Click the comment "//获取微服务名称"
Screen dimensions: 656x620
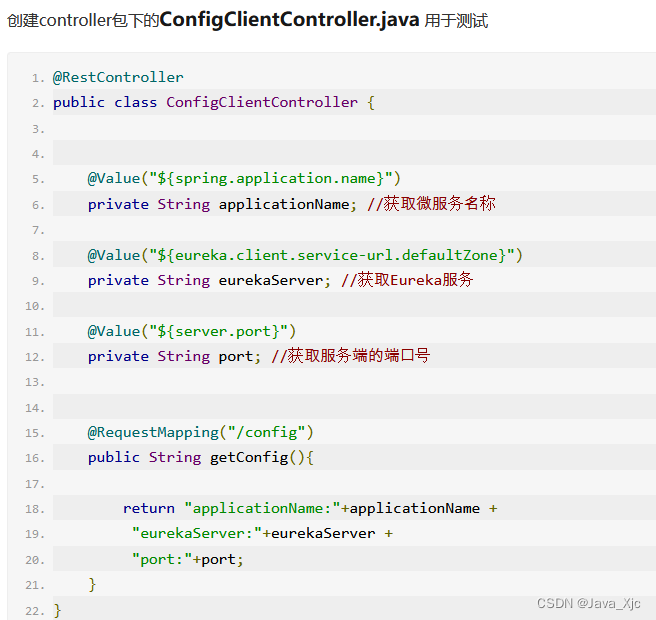click(x=431, y=204)
